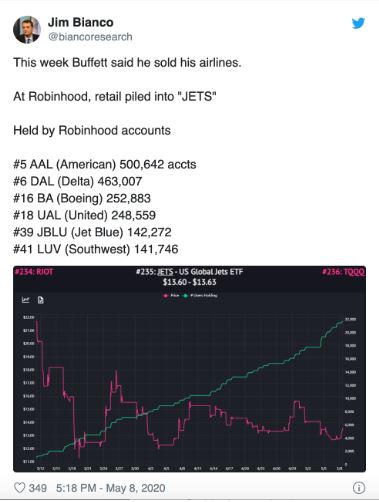Open the tweet timestamp 5:18 PM - May 8, 2020
379x502 pixels.
pos(110,488)
